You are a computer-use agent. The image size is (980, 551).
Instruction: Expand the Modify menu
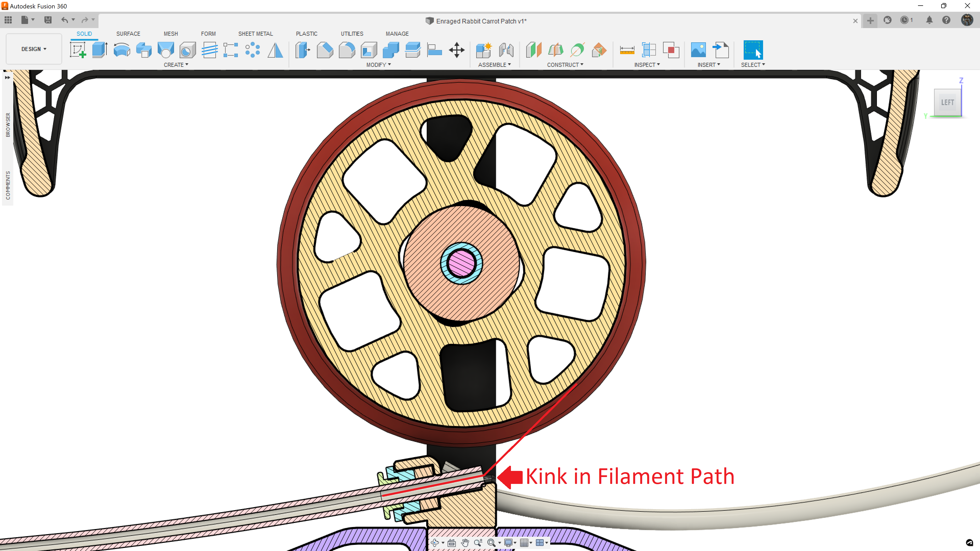point(378,65)
